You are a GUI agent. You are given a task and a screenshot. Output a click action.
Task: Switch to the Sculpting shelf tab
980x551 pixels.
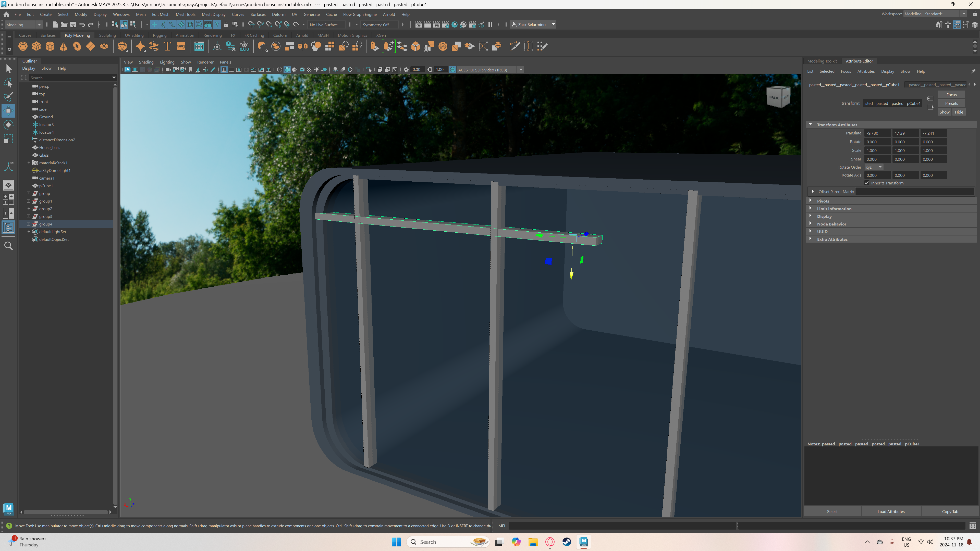point(107,35)
